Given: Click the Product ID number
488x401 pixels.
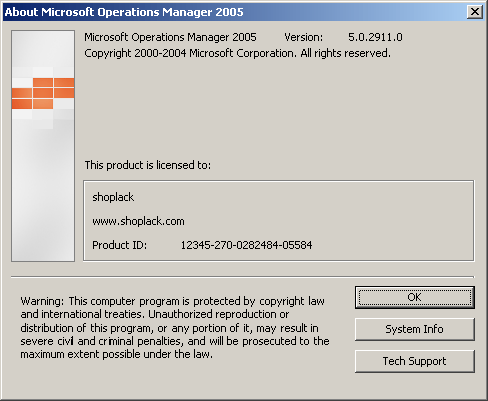Looking at the screenshot, I should 246,245.
